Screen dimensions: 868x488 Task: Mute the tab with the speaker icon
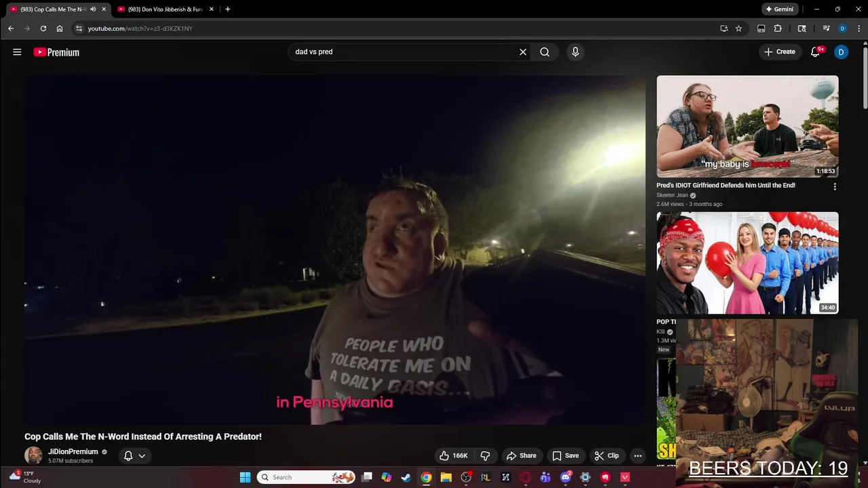93,9
